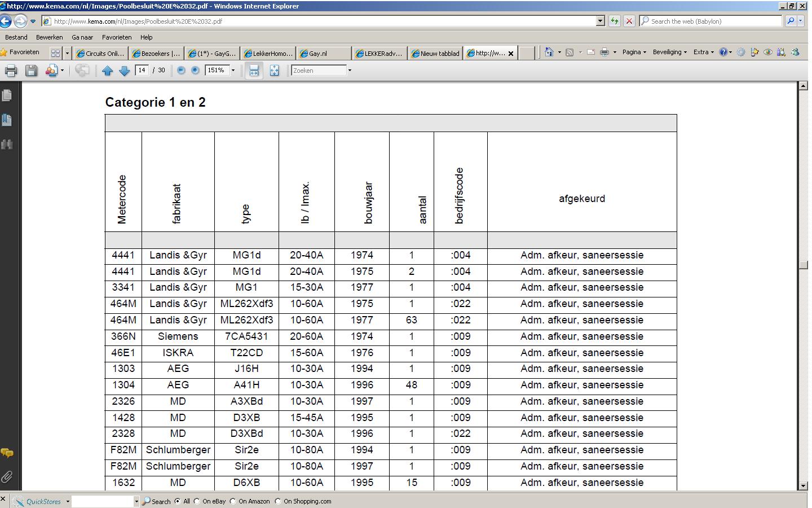Expand the Pagina toolbar menu
Viewport: 812px width, 508px height.
click(634, 52)
